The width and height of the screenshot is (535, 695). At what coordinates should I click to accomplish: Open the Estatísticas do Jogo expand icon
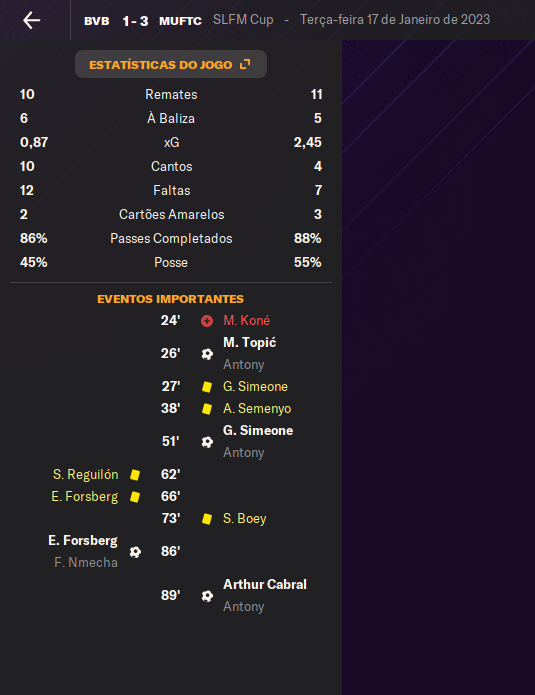pyautogui.click(x=245, y=65)
